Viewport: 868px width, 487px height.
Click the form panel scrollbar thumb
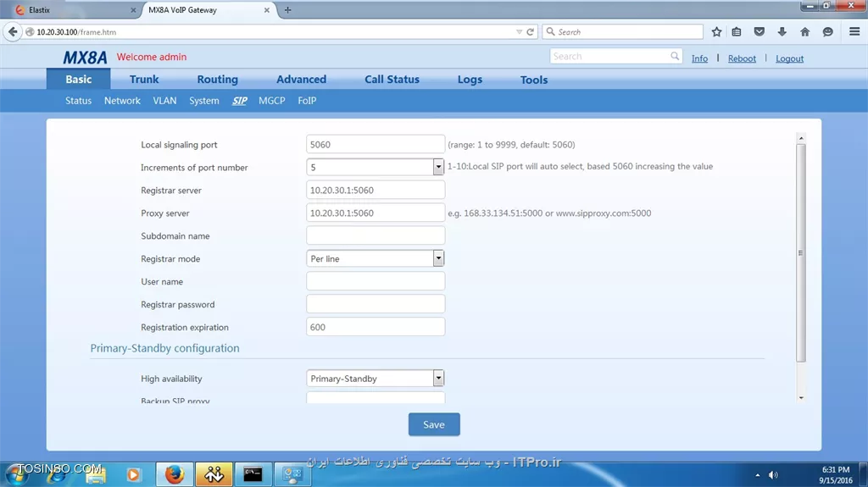(800, 253)
